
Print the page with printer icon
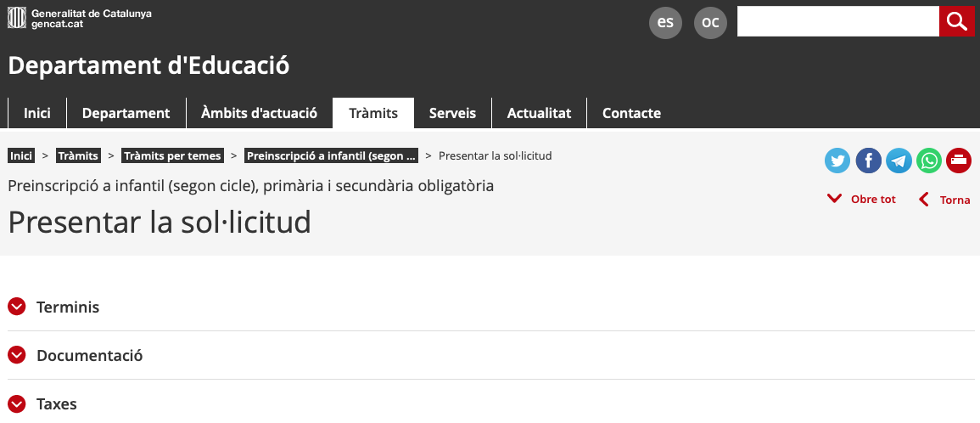(959, 160)
